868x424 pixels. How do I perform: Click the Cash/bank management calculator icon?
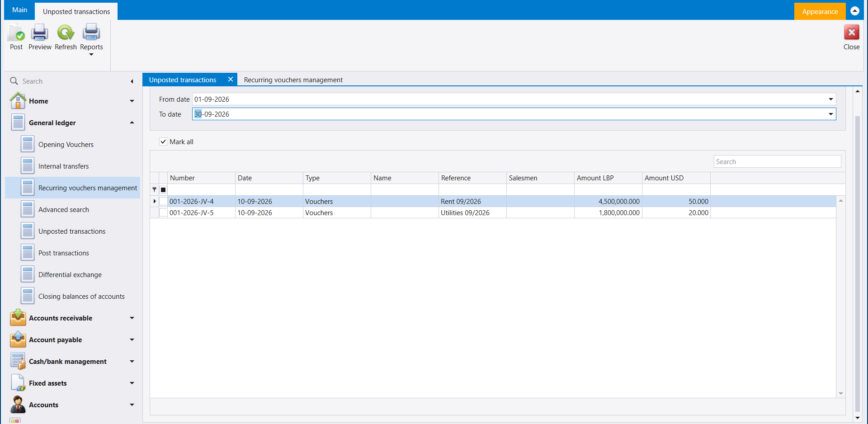(x=18, y=361)
